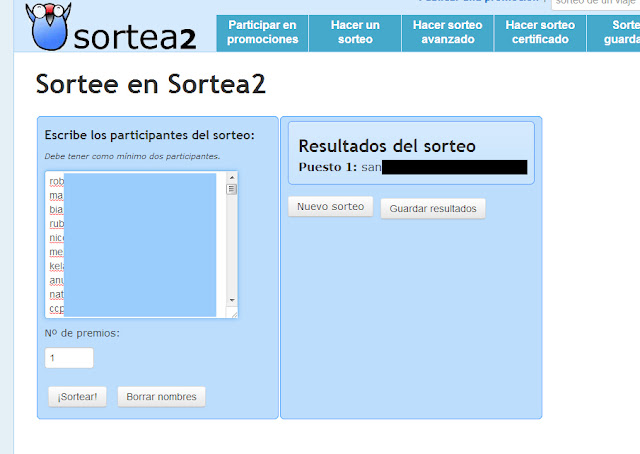Click the Sortee en Sortea2 page title
Screen dimensions: 640x454
(x=151, y=84)
